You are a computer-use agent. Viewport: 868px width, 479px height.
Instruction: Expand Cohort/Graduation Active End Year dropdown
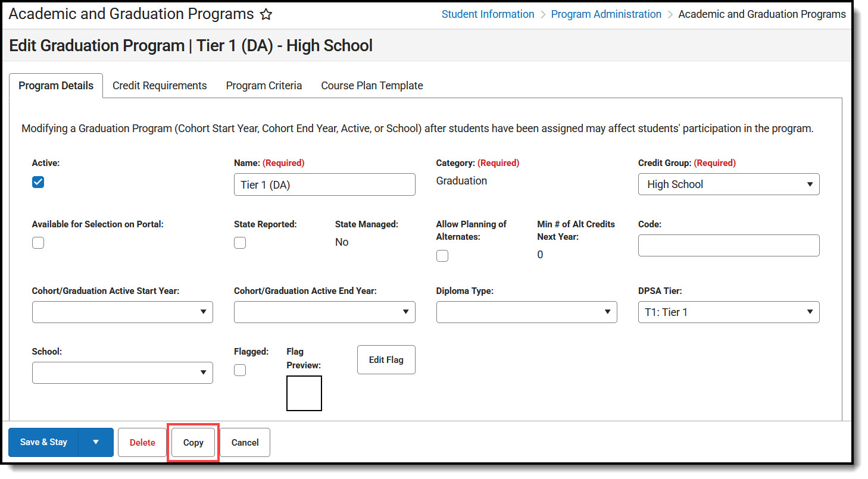(x=324, y=312)
